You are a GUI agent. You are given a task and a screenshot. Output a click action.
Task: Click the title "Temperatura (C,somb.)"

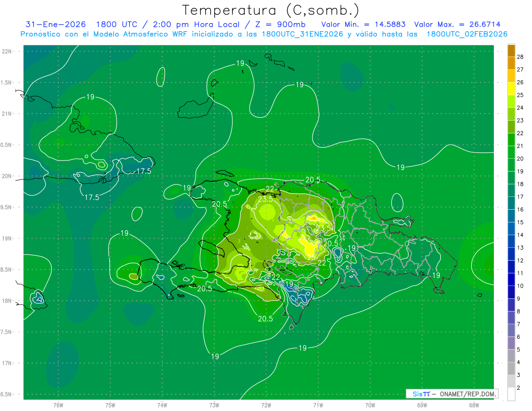[x=270, y=10]
